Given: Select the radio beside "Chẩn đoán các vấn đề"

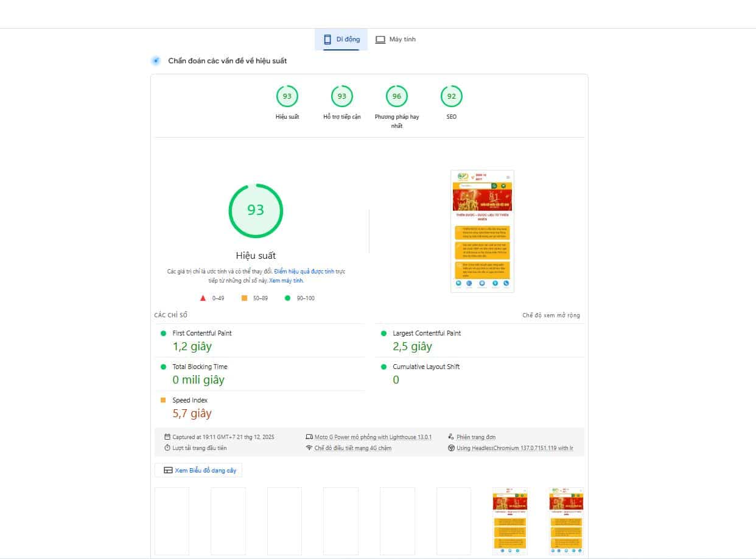Looking at the screenshot, I should coord(155,60).
